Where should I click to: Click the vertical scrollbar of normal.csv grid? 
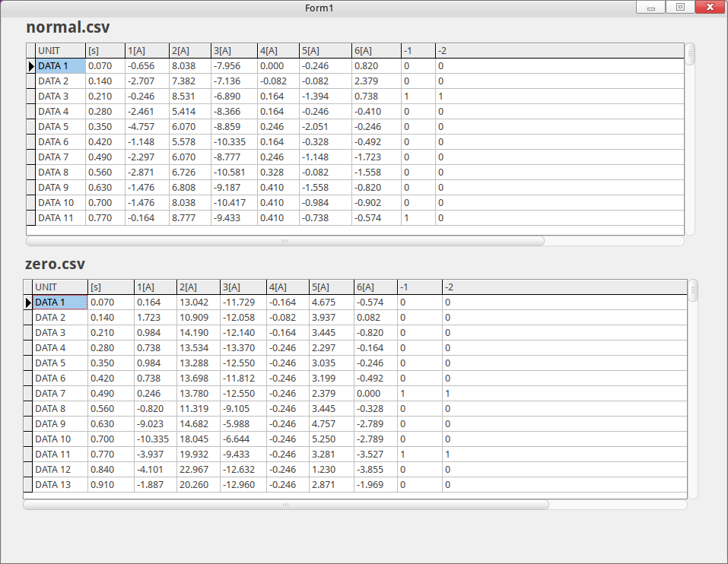[690, 54]
